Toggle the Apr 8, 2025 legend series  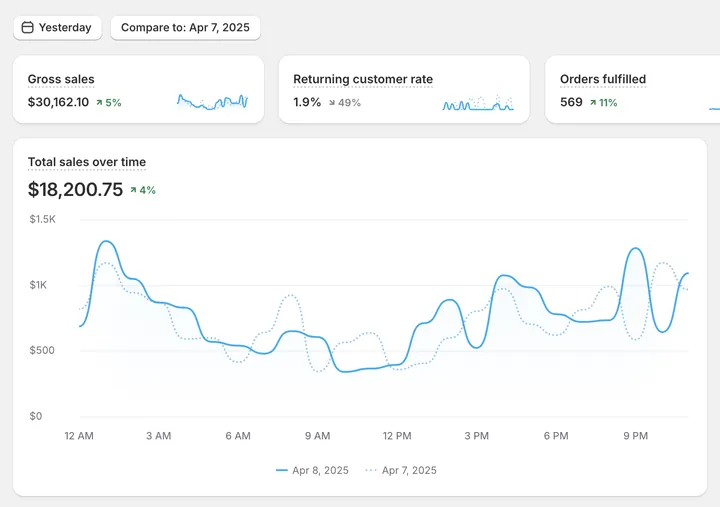pyautogui.click(x=312, y=470)
